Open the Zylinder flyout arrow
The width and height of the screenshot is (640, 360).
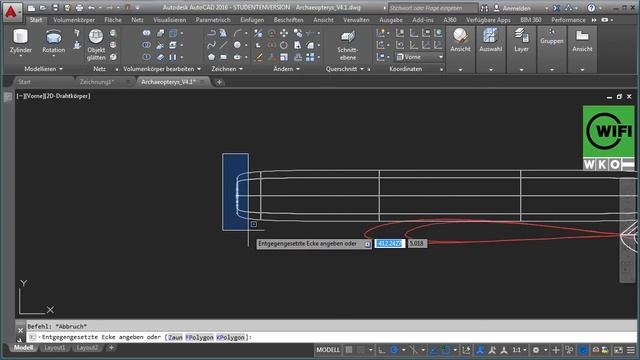pos(20,56)
